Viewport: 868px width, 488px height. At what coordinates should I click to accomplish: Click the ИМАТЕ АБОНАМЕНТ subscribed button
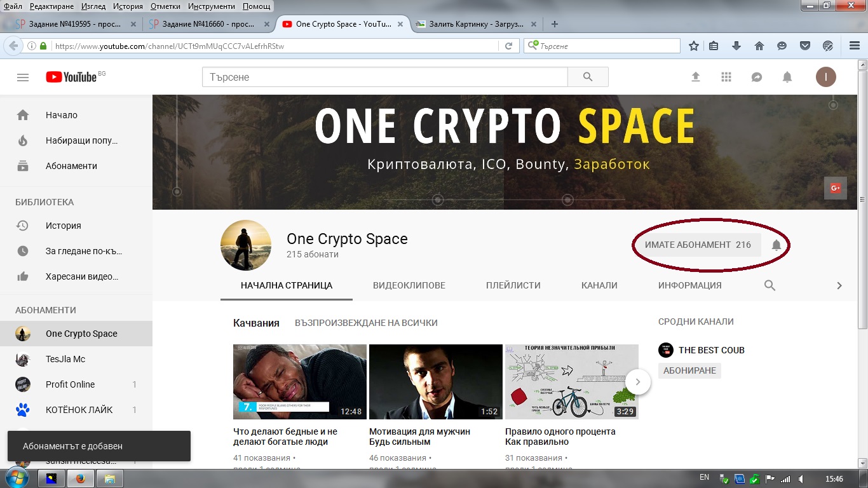[x=698, y=245]
